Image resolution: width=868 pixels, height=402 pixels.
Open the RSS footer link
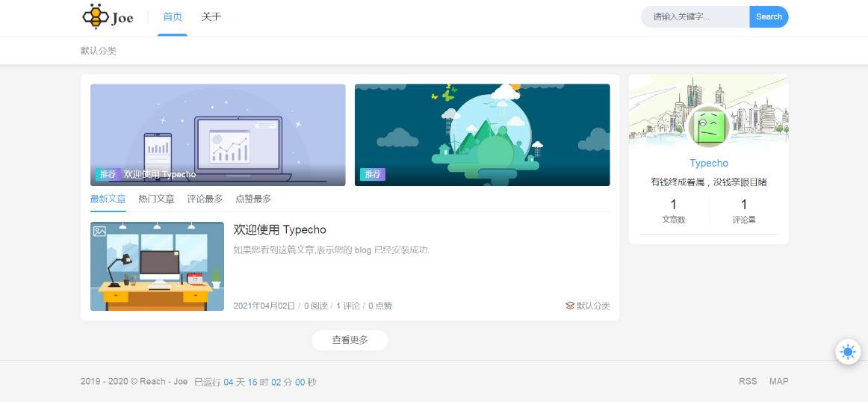[747, 382]
